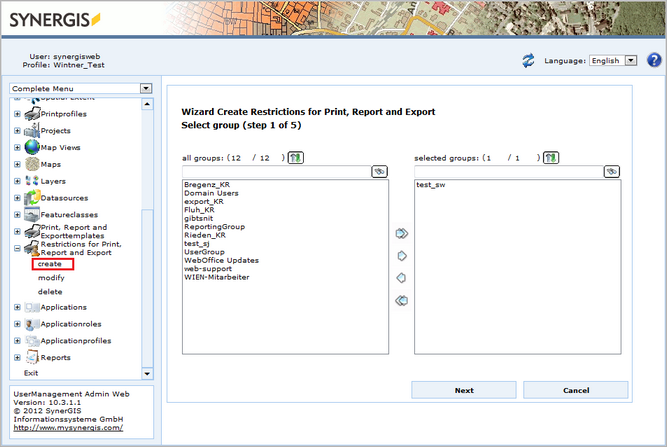Expand the Datasources tree node
667x447 pixels.
click(x=17, y=198)
